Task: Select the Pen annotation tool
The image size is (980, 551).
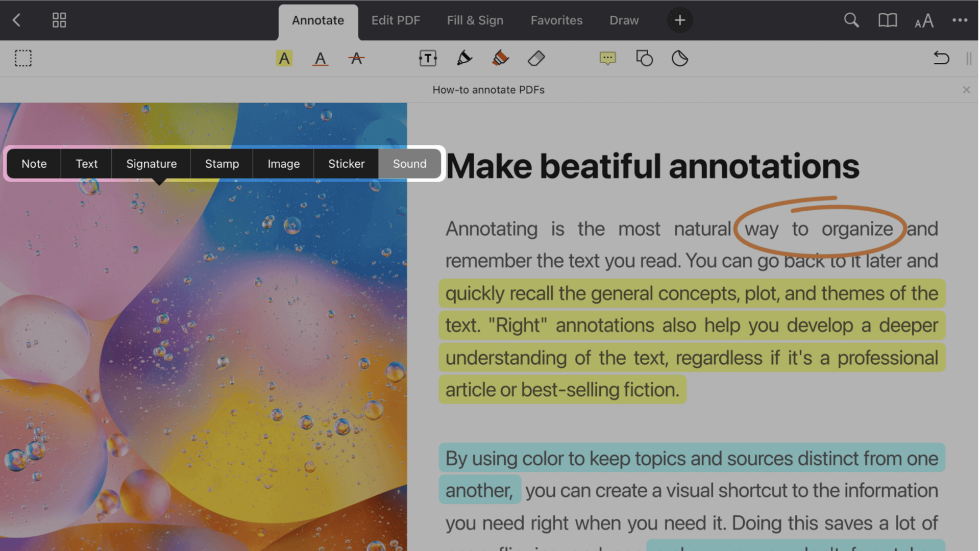Action: coord(464,58)
